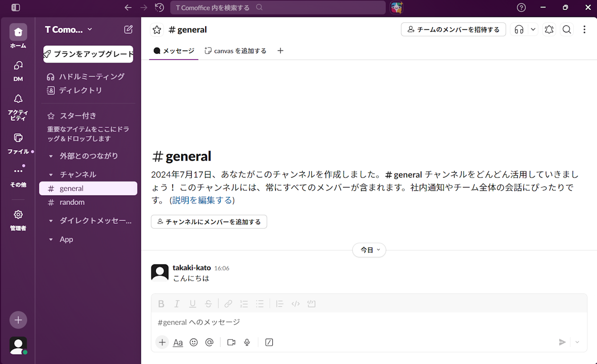Click チャンネルにメンバーを追加する button
Image resolution: width=597 pixels, height=364 pixels.
point(209,222)
